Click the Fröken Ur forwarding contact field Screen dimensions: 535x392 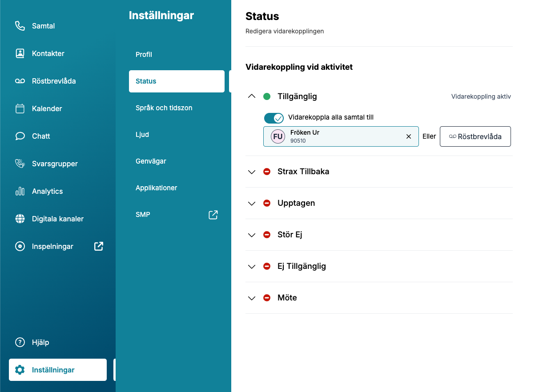point(338,136)
